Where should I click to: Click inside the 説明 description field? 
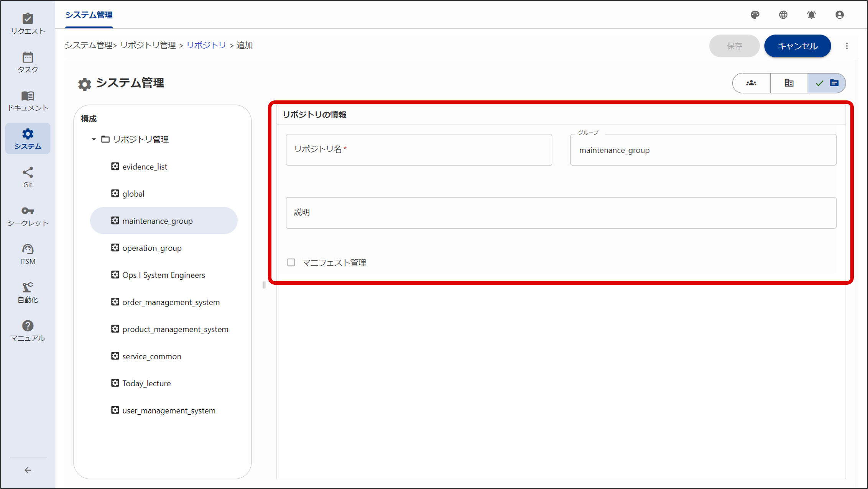[560, 213]
